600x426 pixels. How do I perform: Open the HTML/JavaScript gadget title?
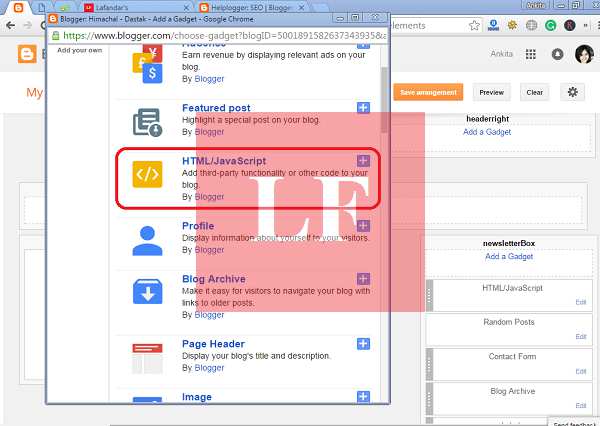point(224,161)
